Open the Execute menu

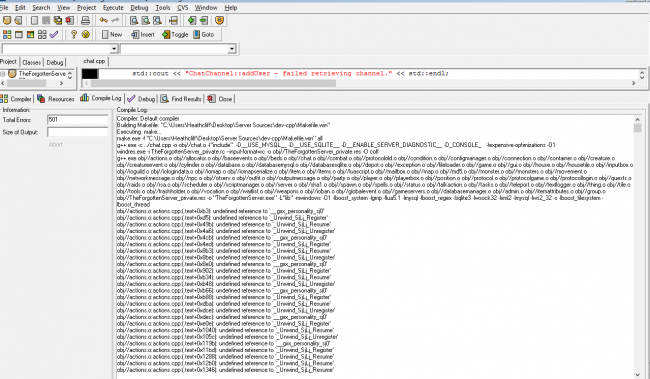coord(113,7)
